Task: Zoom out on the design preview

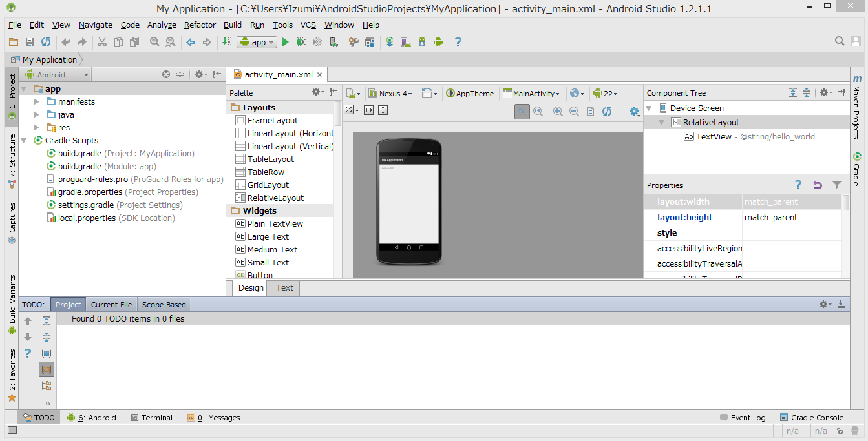Action: 574,112
